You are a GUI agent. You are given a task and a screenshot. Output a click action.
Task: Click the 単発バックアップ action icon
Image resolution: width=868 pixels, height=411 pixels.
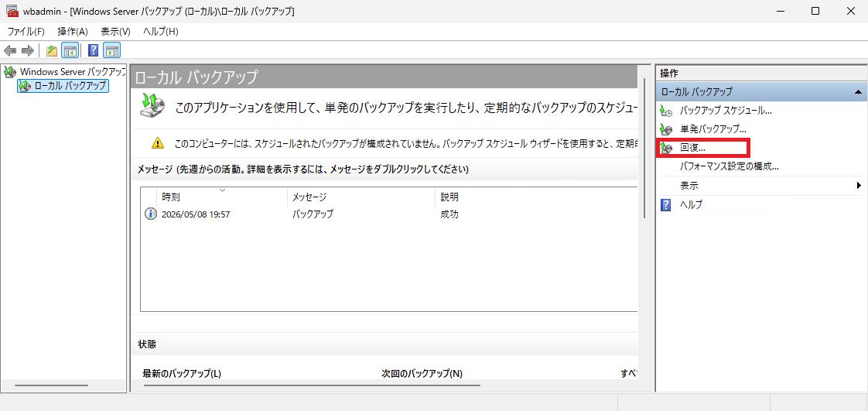coord(667,129)
